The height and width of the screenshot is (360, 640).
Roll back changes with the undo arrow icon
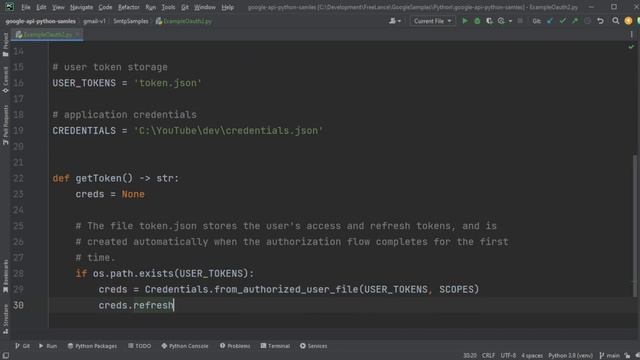click(x=600, y=21)
